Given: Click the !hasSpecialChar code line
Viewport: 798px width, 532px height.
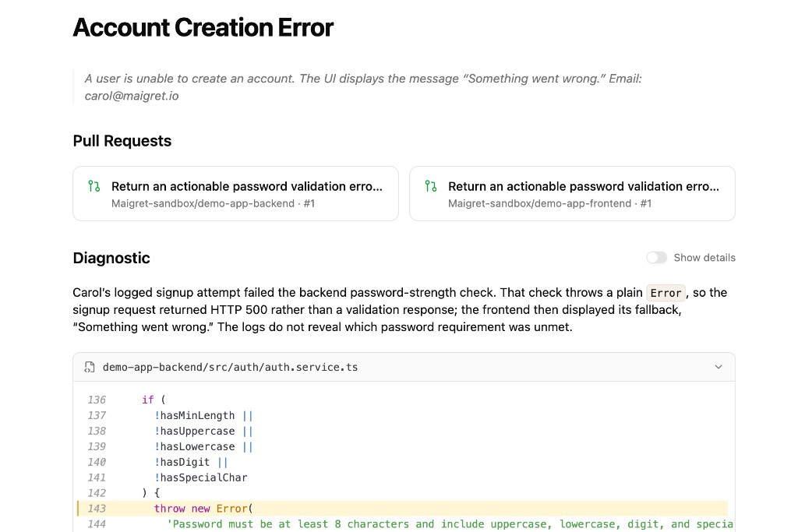Looking at the screenshot, I should click(x=201, y=477).
